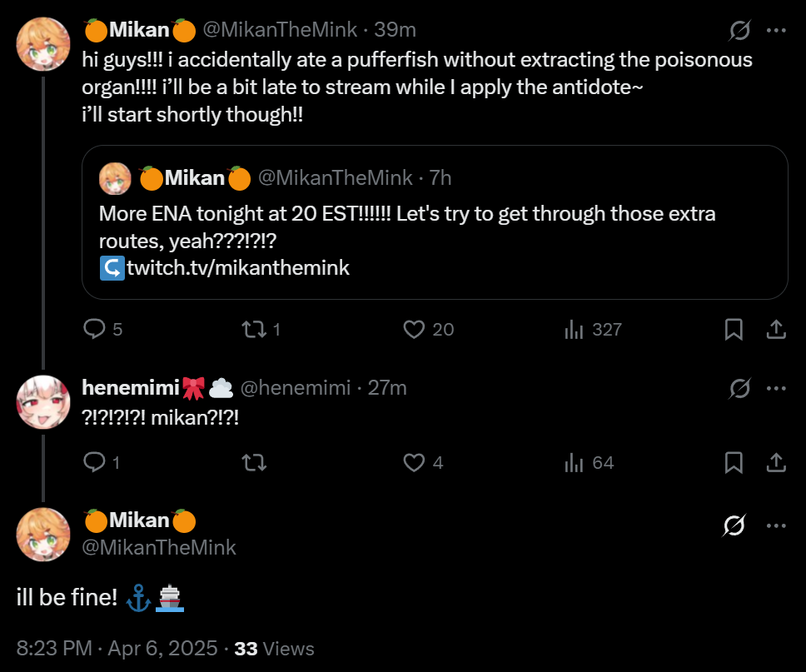Image resolution: width=806 pixels, height=672 pixels.
Task: Click henemimi's profile avatar
Action: [43, 401]
